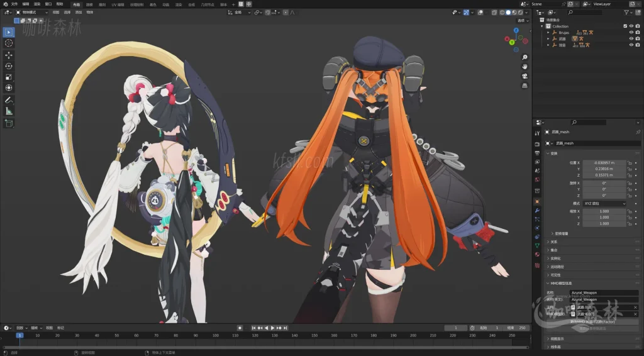The height and width of the screenshot is (356, 644).
Task: Hide Collection with its eye icon
Action: tap(631, 26)
